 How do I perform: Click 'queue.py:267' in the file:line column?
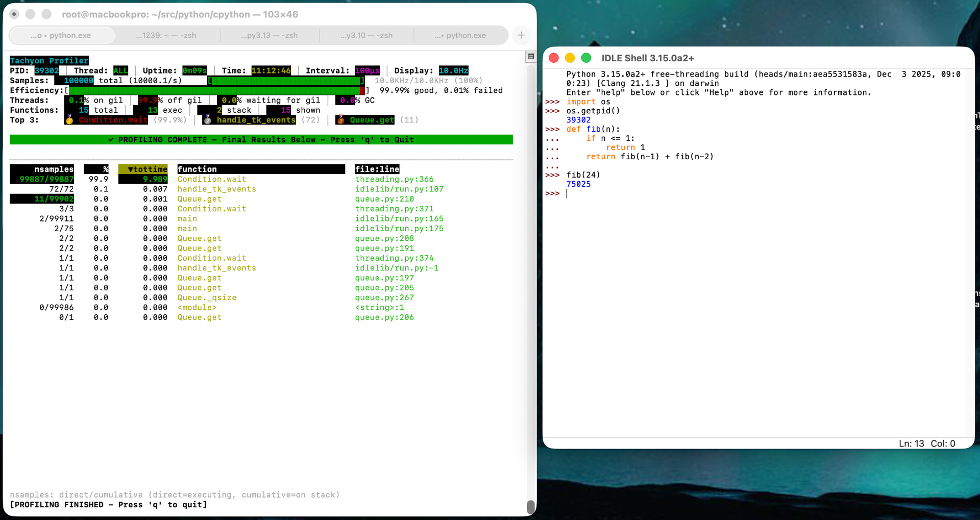coord(384,298)
